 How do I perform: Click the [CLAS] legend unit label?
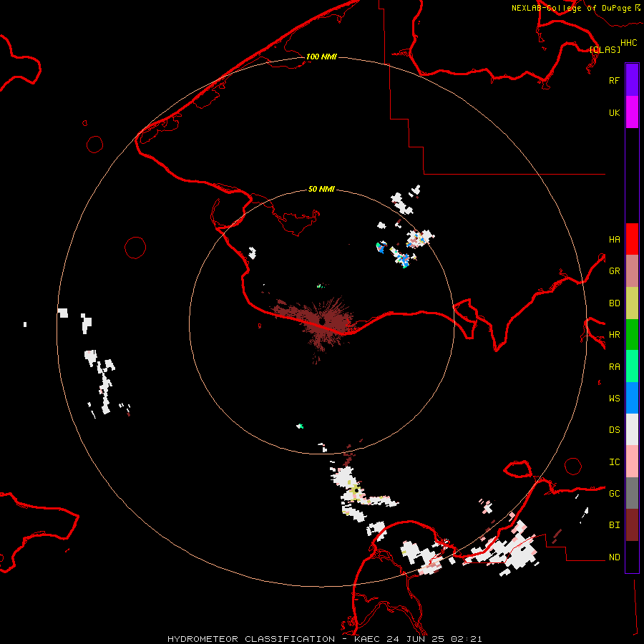click(x=605, y=49)
